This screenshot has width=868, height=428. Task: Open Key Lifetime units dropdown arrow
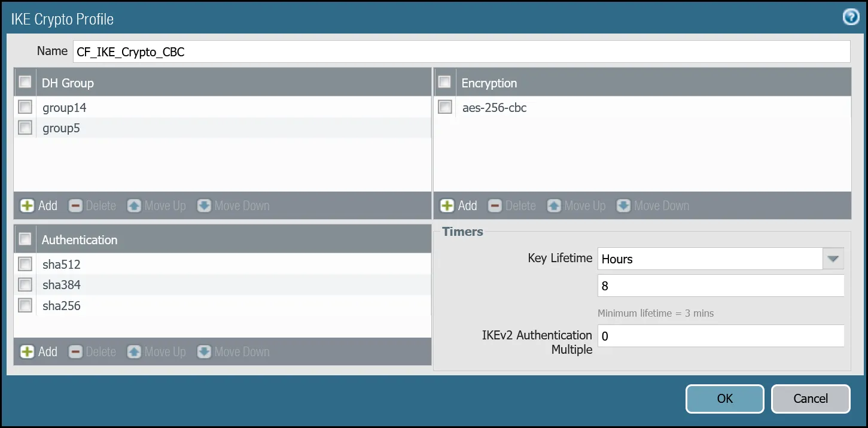pyautogui.click(x=833, y=259)
